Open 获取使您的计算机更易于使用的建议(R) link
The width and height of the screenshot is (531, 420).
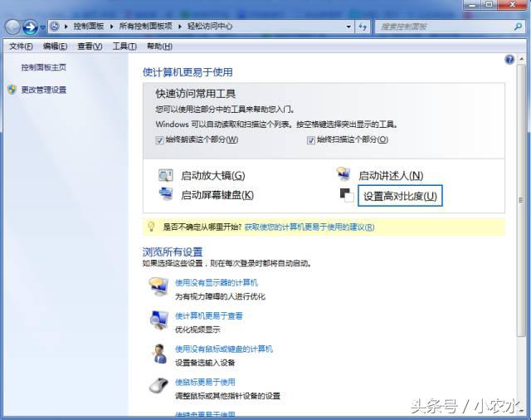click(x=309, y=227)
